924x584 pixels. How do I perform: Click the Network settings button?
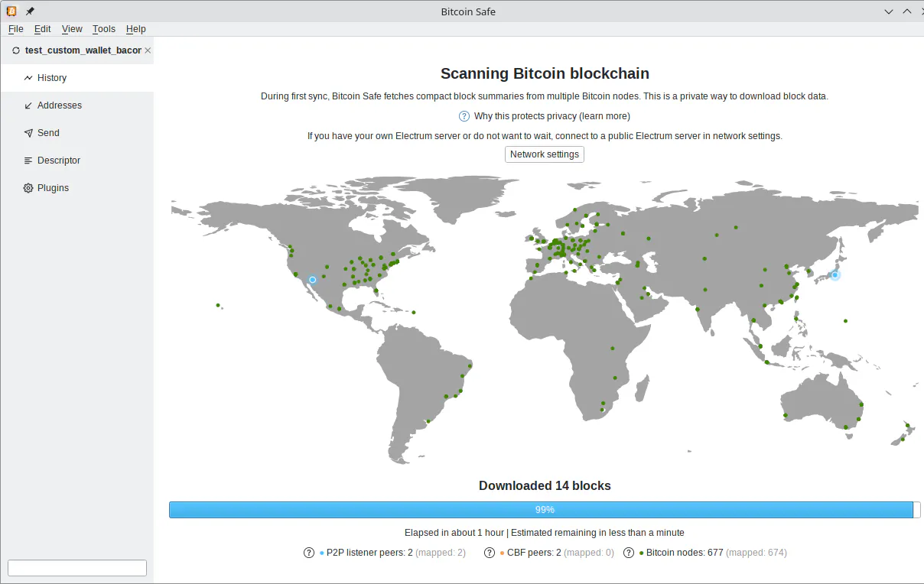point(545,154)
